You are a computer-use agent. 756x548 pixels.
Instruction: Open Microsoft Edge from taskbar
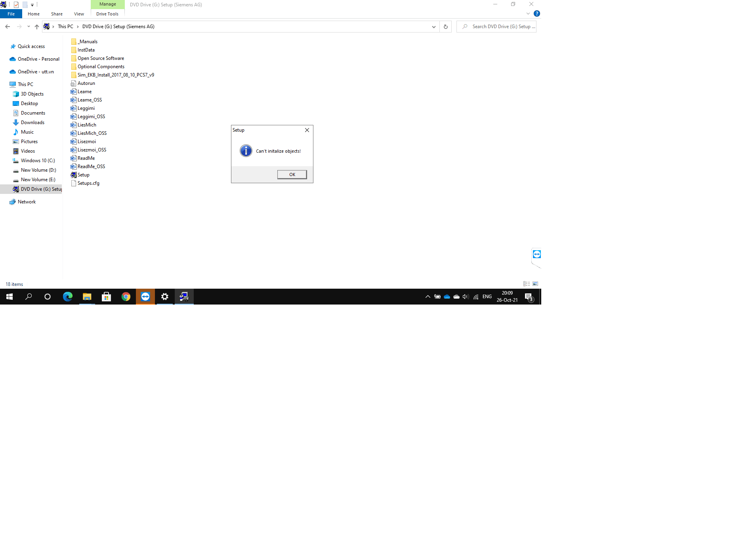coord(68,297)
